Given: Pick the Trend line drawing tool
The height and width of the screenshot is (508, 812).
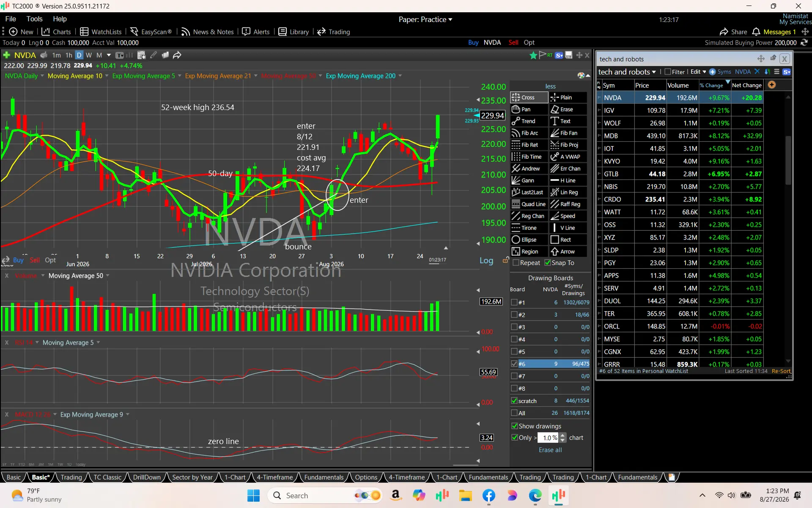Looking at the screenshot, I should coord(529,121).
